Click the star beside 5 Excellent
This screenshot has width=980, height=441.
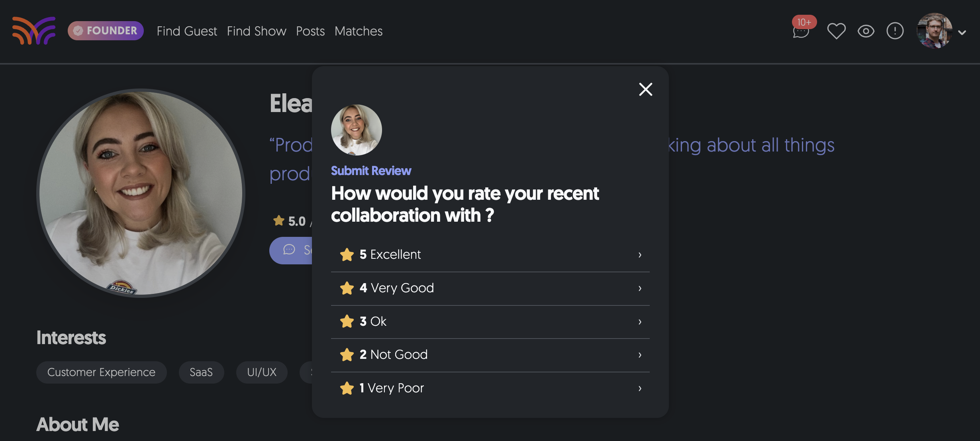[347, 255]
